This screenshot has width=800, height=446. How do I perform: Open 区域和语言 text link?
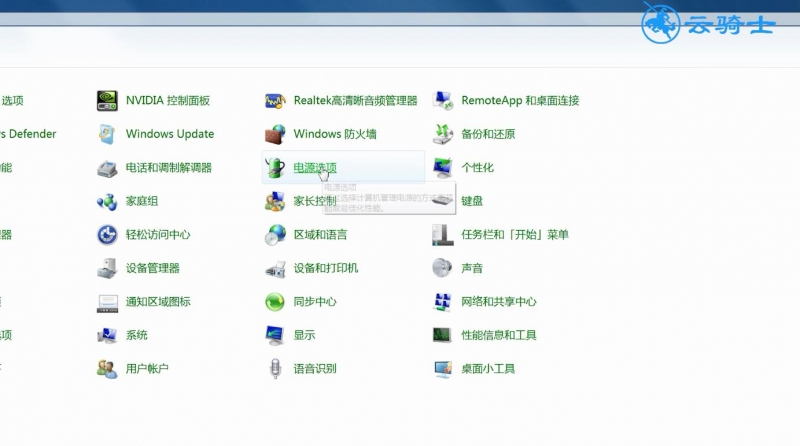pyautogui.click(x=320, y=235)
